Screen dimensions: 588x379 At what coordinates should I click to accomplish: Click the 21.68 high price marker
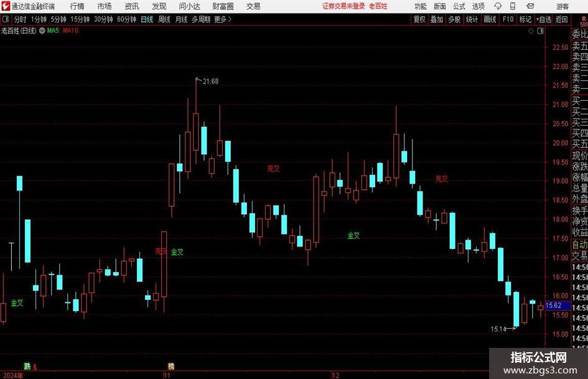(x=210, y=81)
